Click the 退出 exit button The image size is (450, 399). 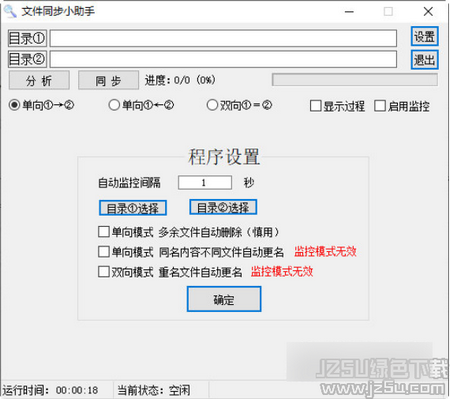click(x=424, y=60)
